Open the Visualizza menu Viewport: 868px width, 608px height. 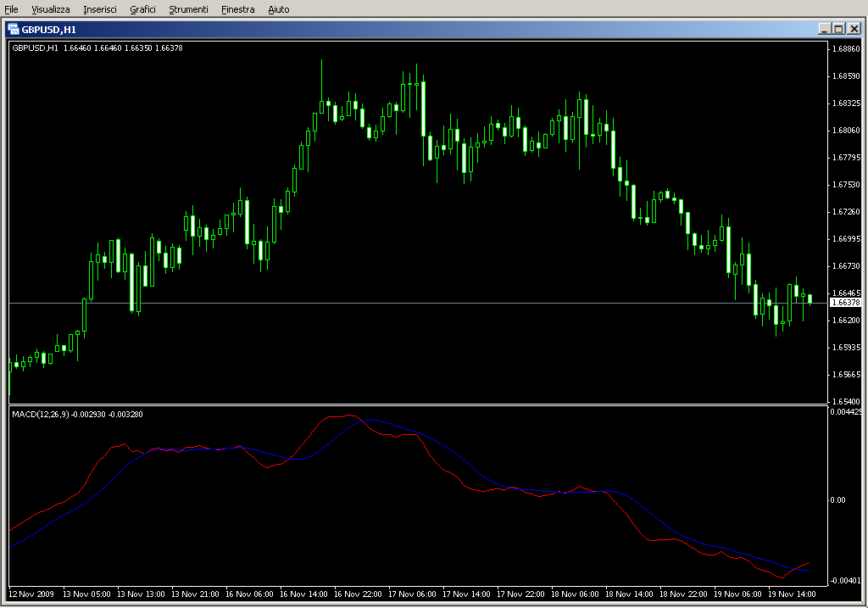coord(51,9)
